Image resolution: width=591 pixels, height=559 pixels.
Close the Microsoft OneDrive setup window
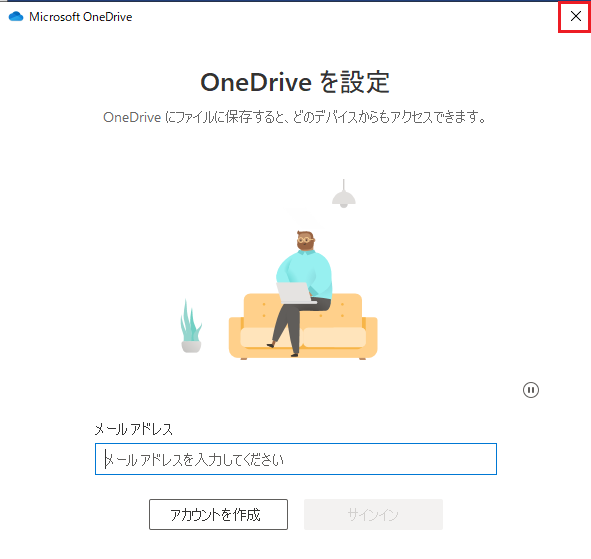(576, 16)
